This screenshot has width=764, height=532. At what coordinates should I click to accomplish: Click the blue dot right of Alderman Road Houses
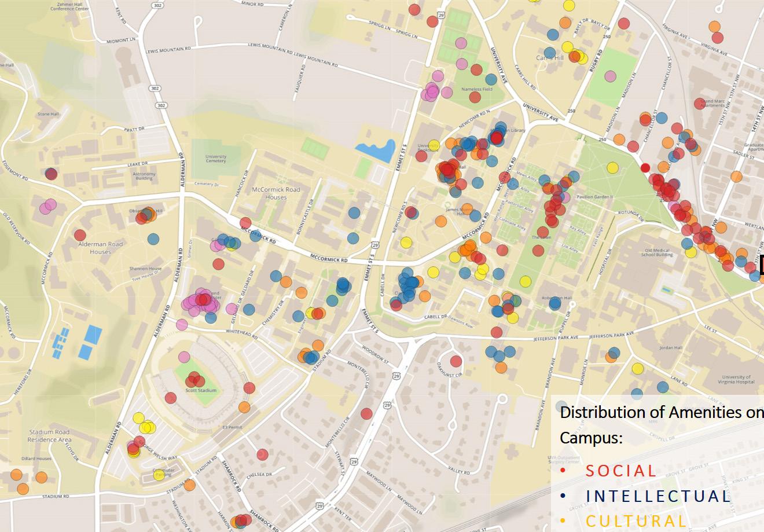tap(153, 239)
